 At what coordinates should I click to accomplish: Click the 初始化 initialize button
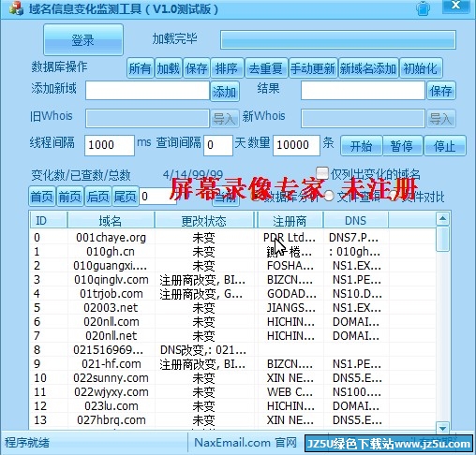(421, 67)
